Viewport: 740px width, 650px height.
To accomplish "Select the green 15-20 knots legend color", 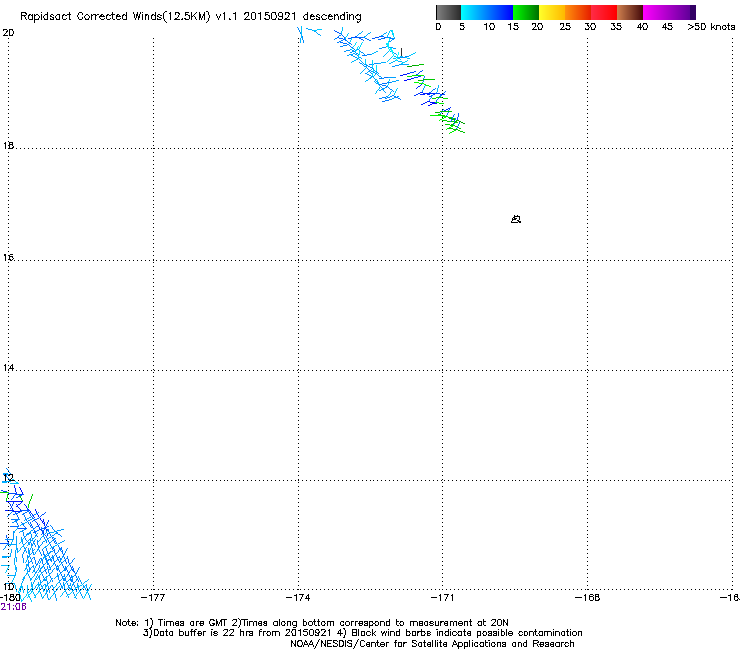I will pos(526,12).
